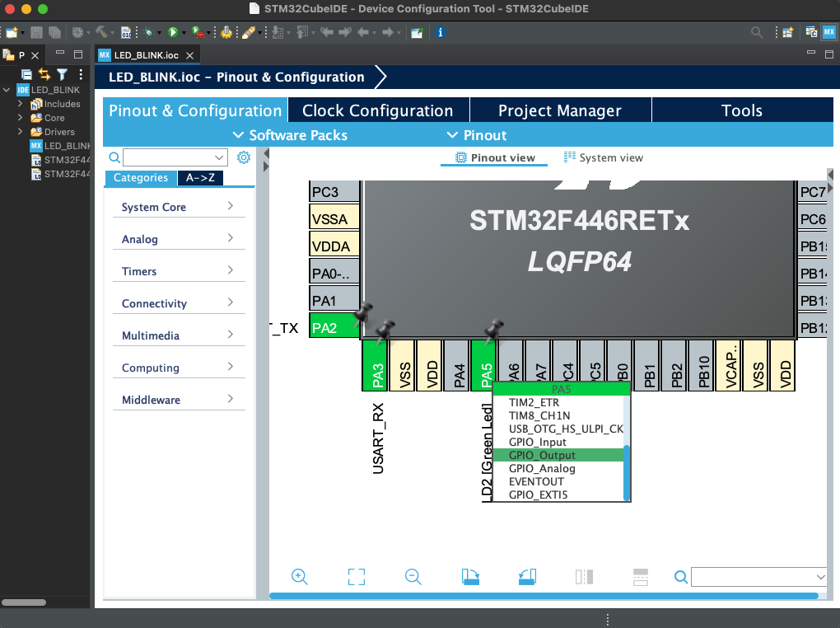Open the Project Manager tab
This screenshot has height=628, width=840.
pos(560,110)
